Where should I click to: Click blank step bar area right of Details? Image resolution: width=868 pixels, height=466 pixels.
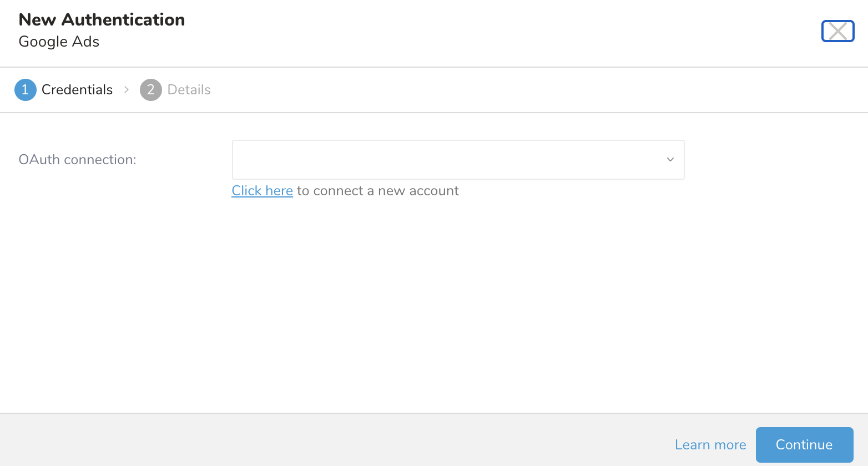tap(499, 90)
